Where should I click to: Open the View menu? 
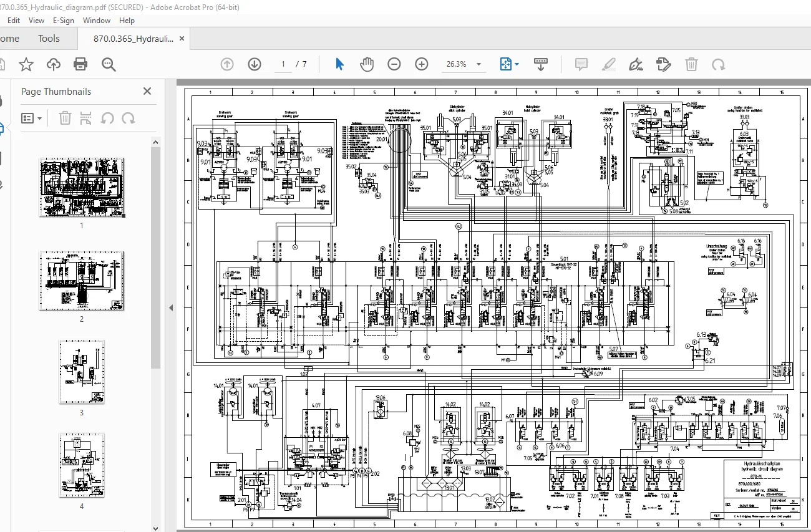tap(36, 21)
